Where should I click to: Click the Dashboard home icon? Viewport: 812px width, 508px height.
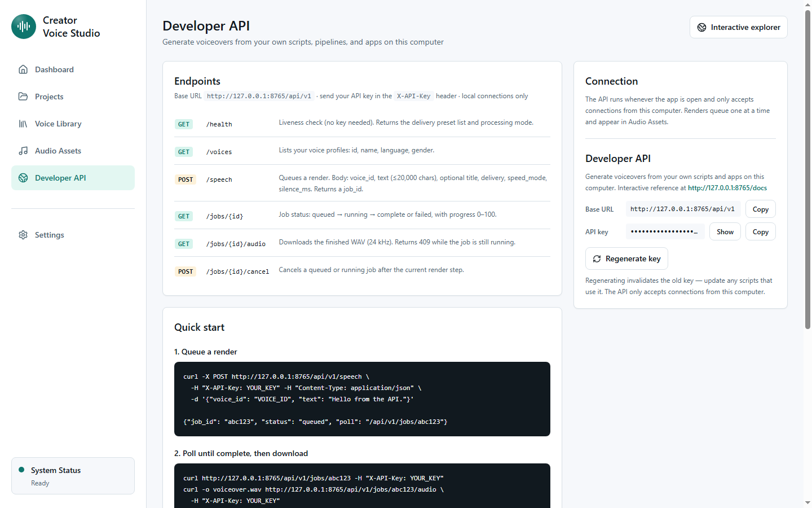pyautogui.click(x=23, y=69)
